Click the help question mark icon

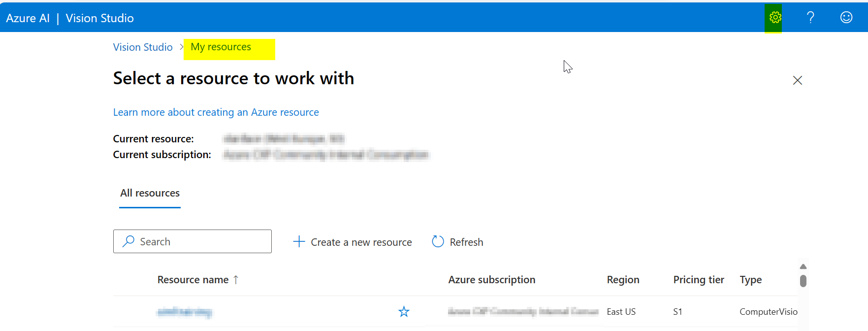(x=810, y=18)
